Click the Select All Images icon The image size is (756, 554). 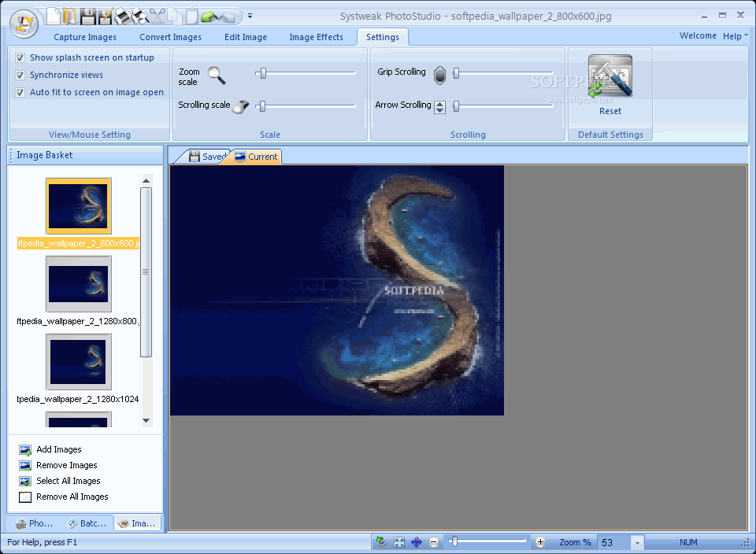[x=25, y=482]
